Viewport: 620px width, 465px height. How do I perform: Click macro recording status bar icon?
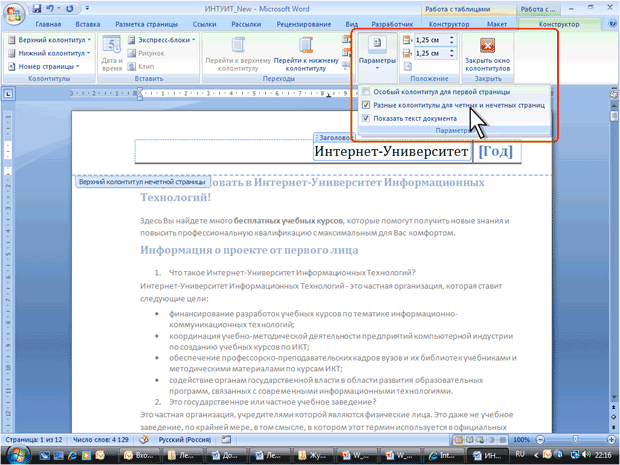click(226, 440)
